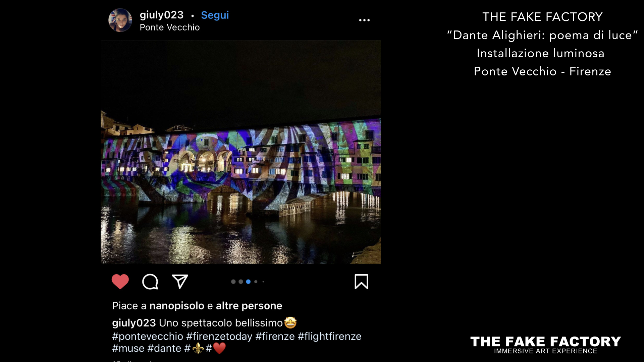Save the post with the bookmark icon

(361, 282)
